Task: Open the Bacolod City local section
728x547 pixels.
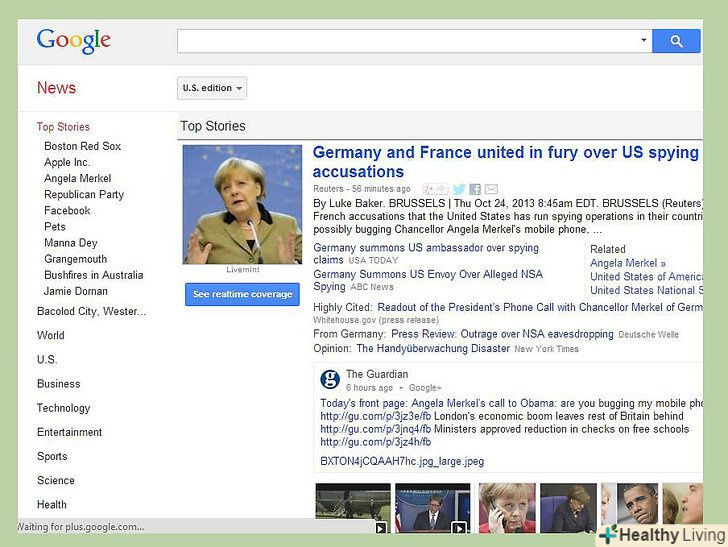Action: pyautogui.click(x=91, y=311)
